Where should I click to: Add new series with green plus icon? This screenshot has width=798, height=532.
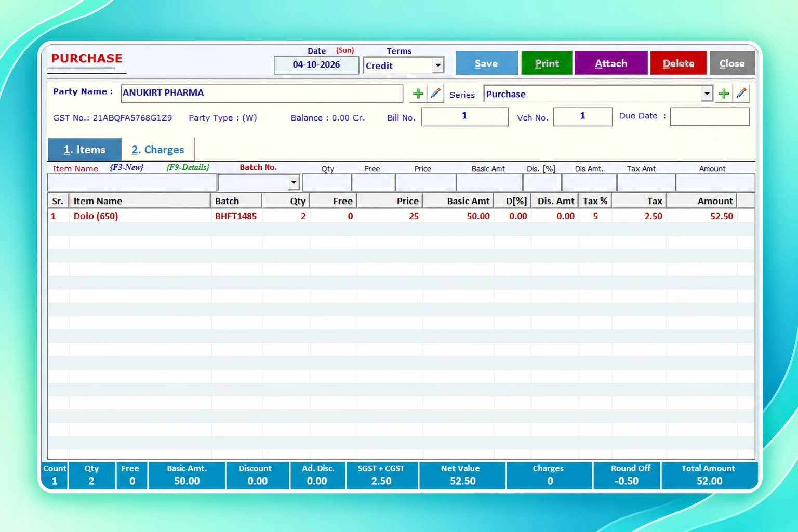(x=724, y=94)
